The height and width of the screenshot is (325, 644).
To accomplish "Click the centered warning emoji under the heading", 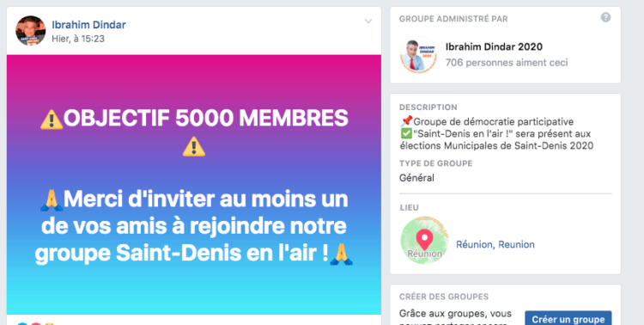I will pos(193,146).
